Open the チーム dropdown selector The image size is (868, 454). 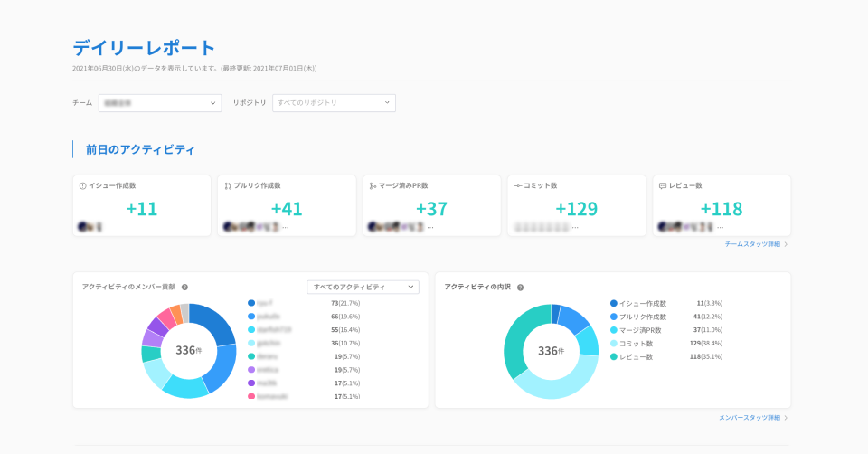(x=160, y=103)
